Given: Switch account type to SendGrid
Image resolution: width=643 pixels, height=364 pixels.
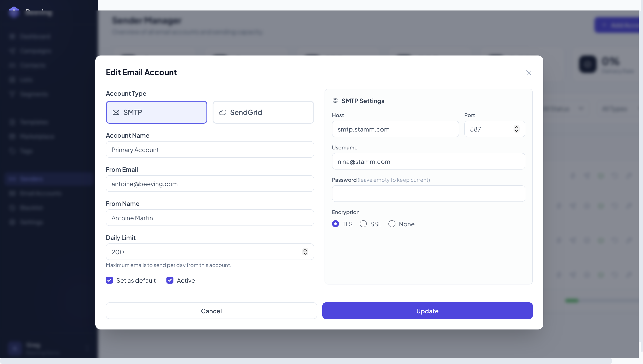Looking at the screenshot, I should 263,112.
